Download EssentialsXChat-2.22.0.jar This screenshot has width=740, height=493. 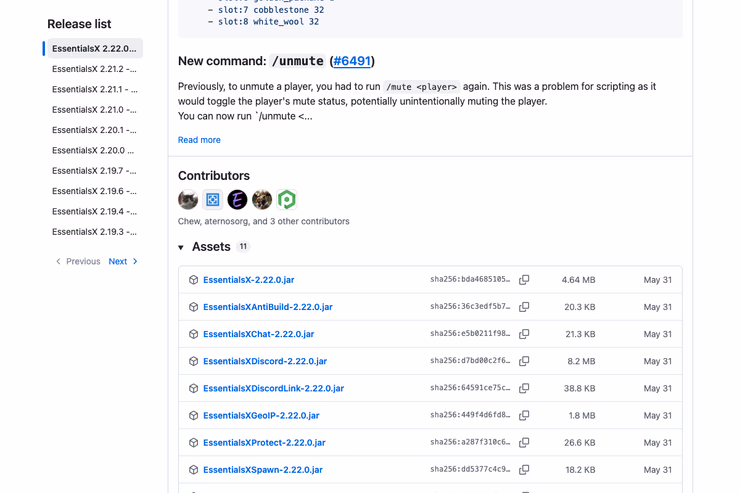coord(259,334)
